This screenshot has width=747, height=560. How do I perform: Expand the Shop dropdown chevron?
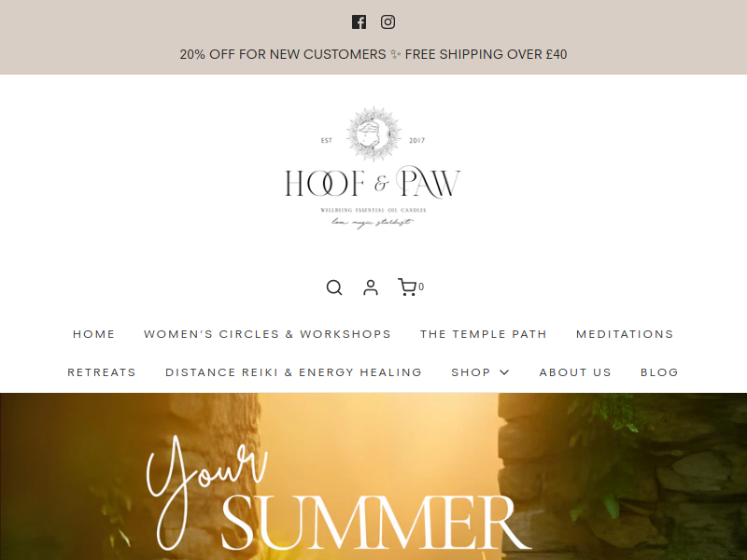[504, 372]
